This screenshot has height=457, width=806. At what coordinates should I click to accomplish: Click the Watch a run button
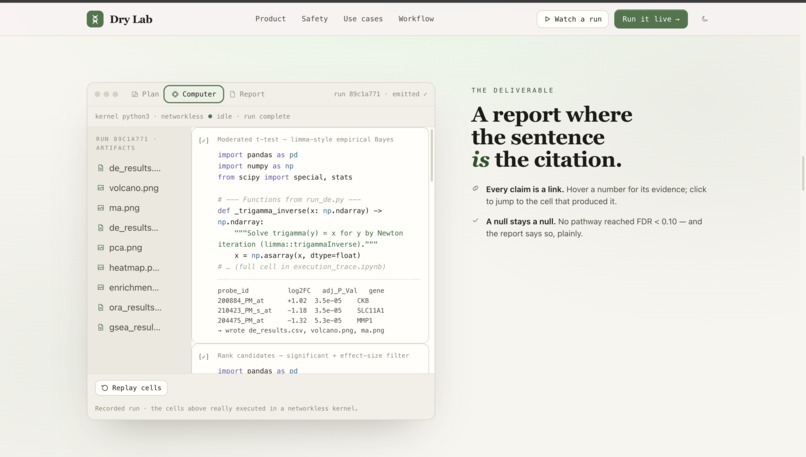tap(573, 19)
